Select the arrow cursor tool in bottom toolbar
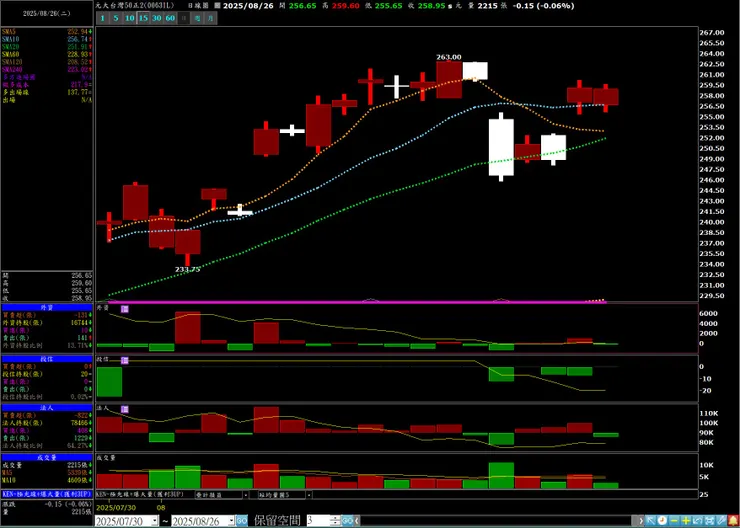Screen dimensions: 740x528 click(650, 520)
